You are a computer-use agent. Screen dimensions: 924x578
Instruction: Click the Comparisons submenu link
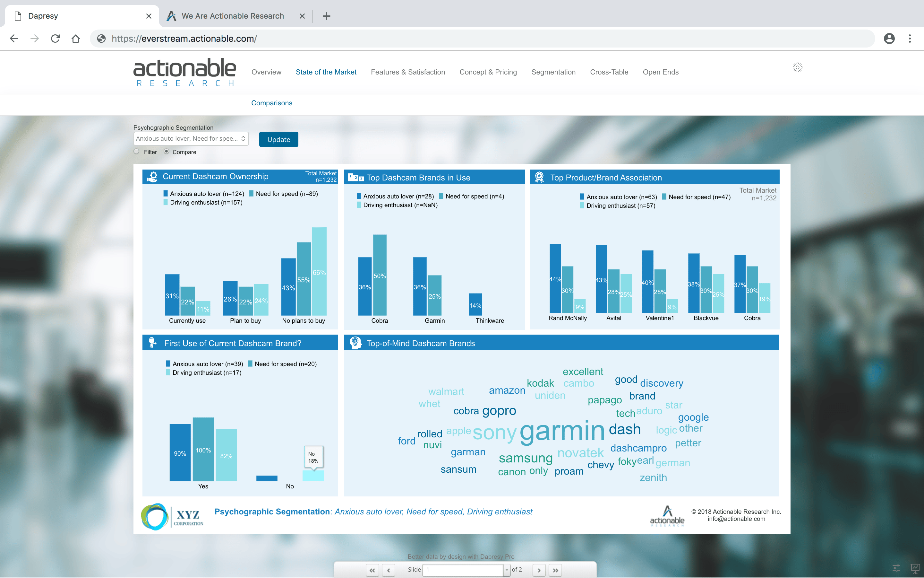click(x=271, y=103)
